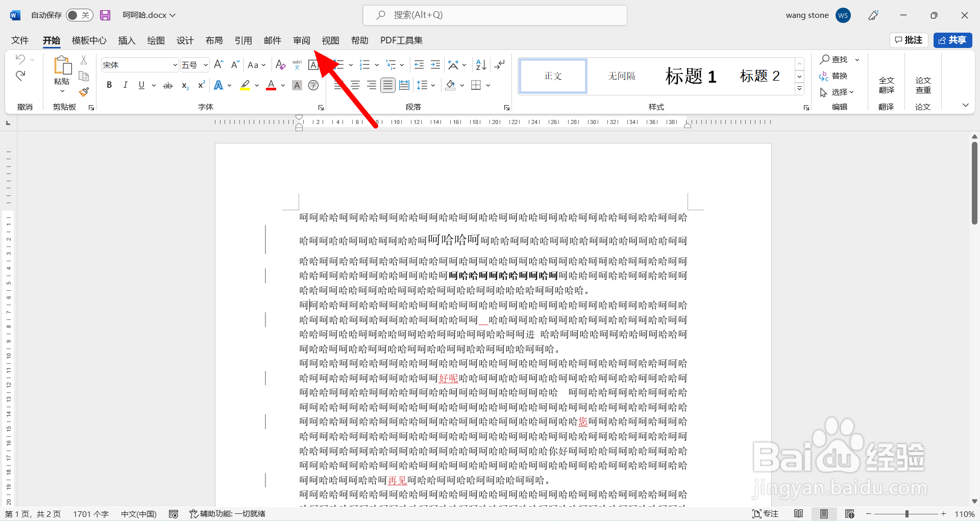Click the vertical scrollbar thumb
Viewport: 980px width, 521px height.
point(974,183)
